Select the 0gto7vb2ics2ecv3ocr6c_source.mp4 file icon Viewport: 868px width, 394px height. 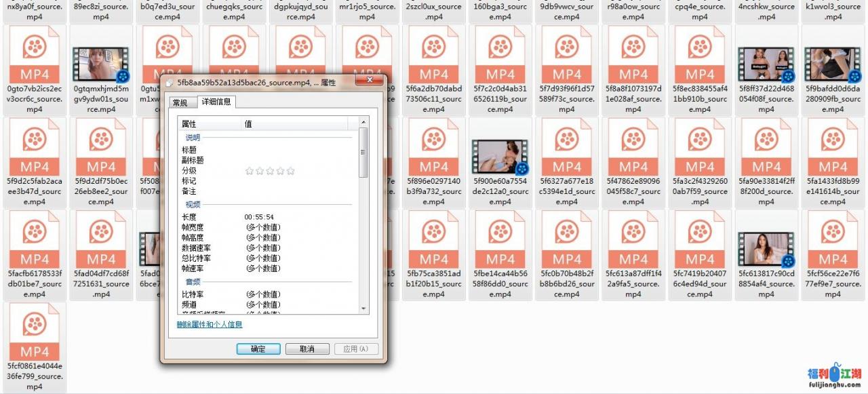(35, 59)
